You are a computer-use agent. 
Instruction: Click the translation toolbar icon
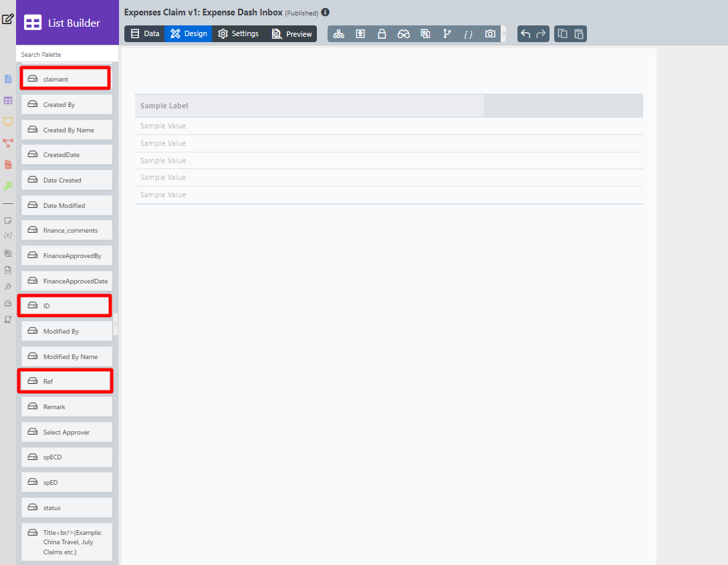click(x=425, y=34)
